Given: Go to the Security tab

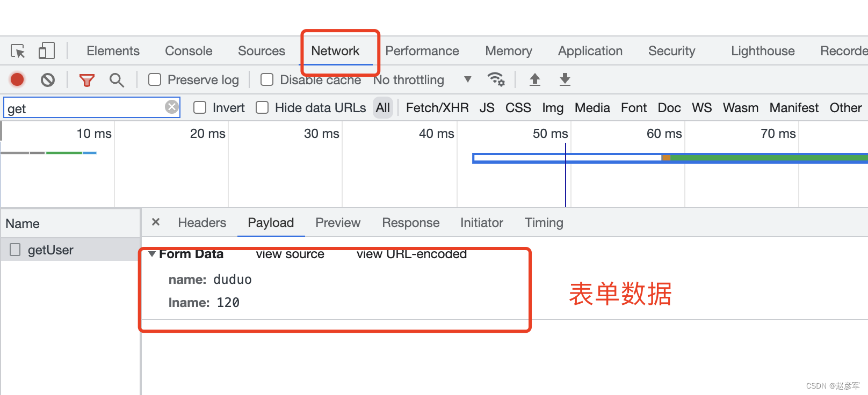Looking at the screenshot, I should [671, 51].
